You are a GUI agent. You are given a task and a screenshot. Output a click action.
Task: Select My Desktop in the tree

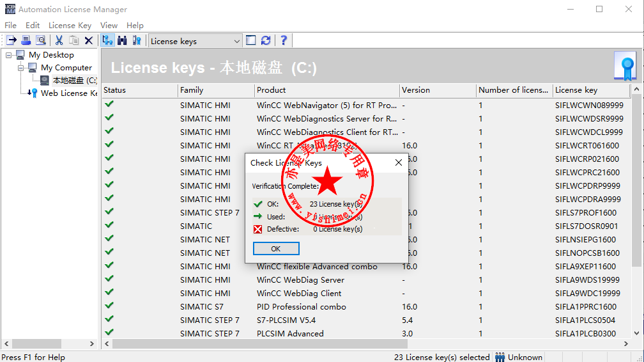pos(51,55)
